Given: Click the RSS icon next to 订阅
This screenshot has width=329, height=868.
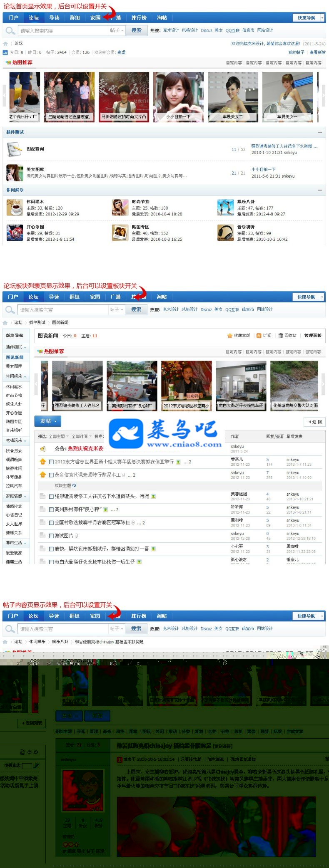Looking at the screenshot, I should pos(259,336).
